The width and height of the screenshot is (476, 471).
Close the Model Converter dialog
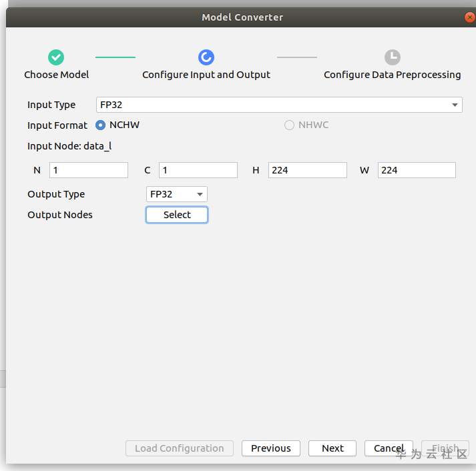click(x=469, y=17)
